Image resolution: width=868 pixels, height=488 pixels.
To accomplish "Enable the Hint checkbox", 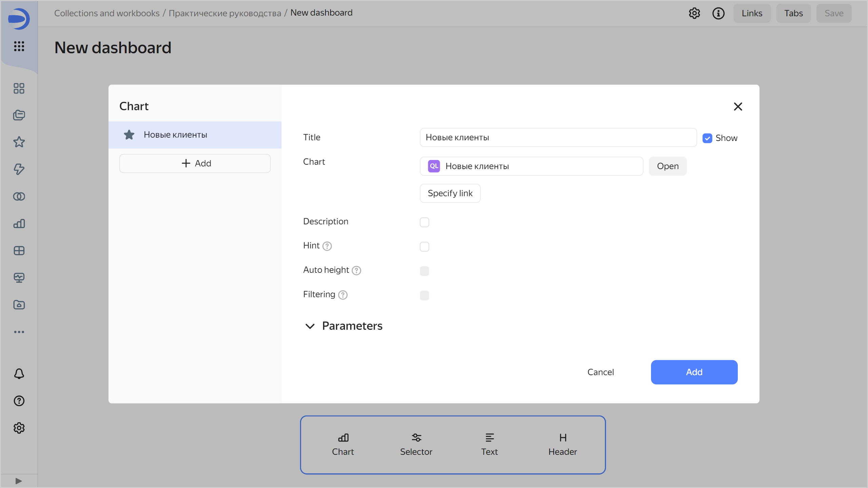I will point(424,246).
